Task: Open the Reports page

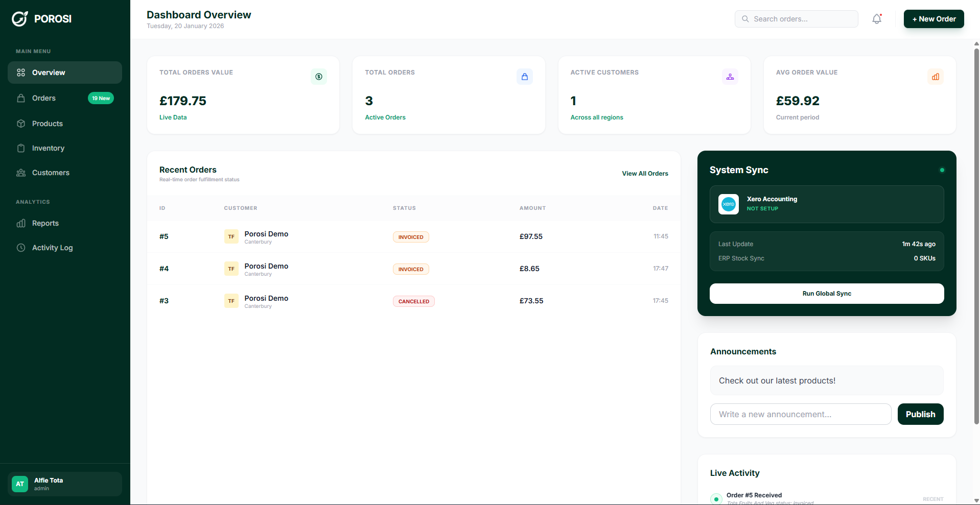Action: coord(65,223)
